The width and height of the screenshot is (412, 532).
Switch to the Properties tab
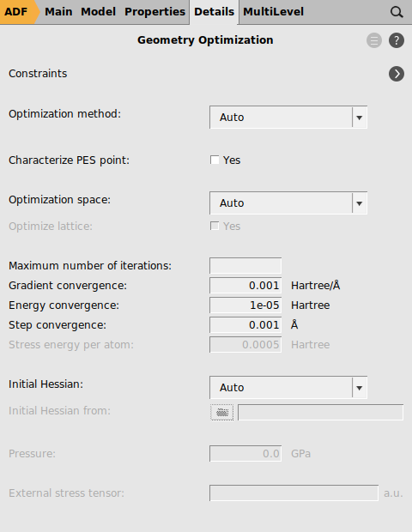154,12
